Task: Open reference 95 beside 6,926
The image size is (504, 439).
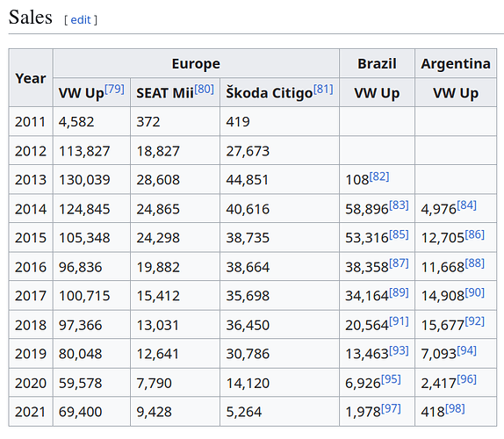Action: point(391,379)
